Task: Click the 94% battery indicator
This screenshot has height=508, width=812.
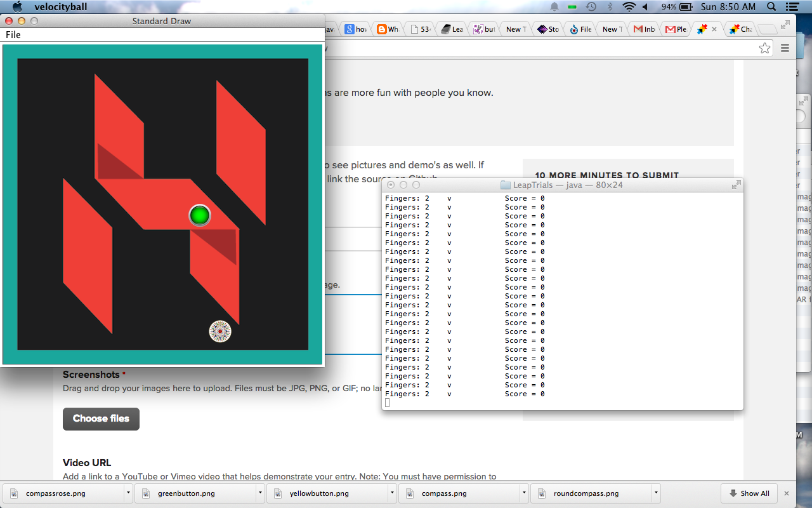Action: [678, 7]
